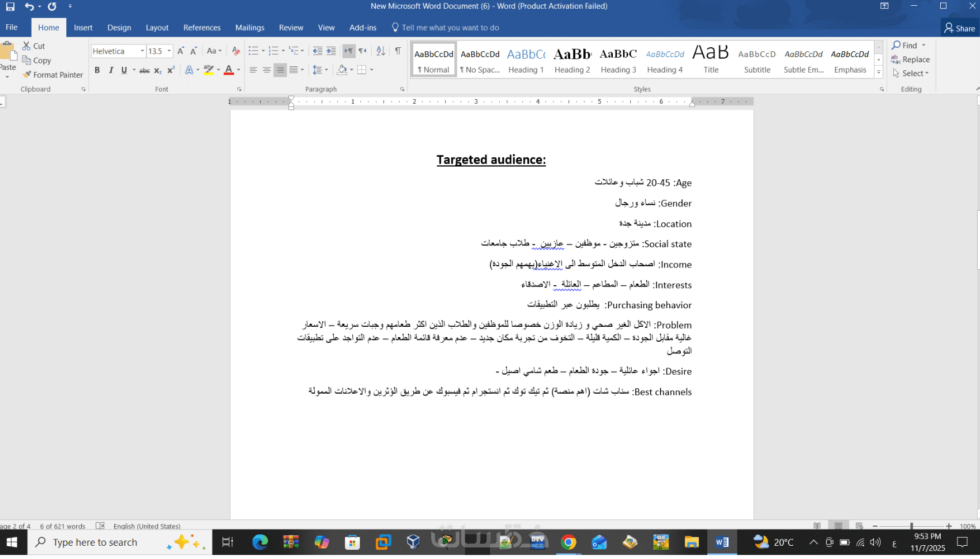
Task: Apply the Title style
Action: tap(711, 60)
